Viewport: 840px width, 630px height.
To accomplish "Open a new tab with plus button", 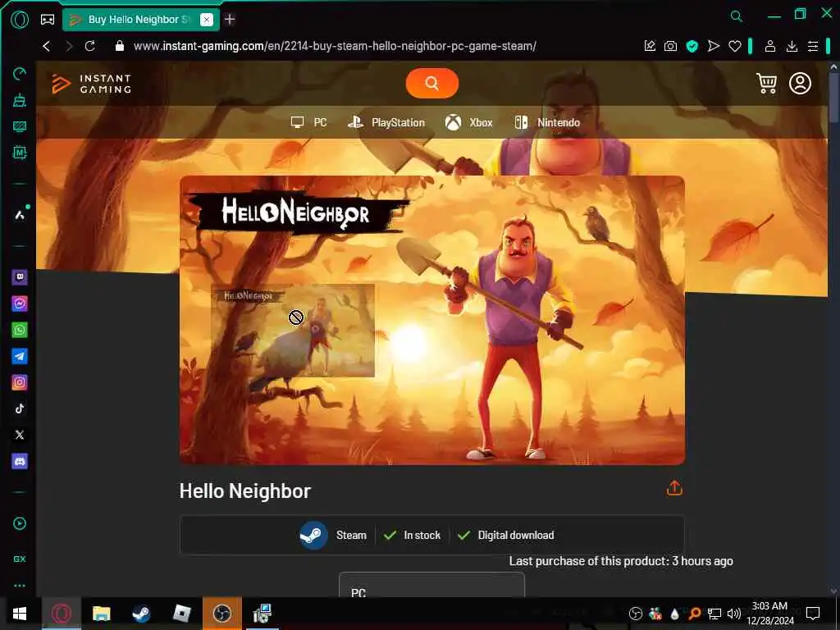I will point(230,20).
